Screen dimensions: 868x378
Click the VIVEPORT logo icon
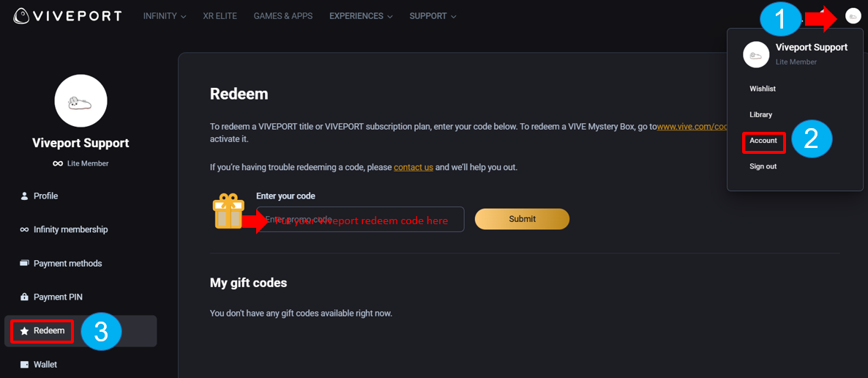(x=22, y=16)
